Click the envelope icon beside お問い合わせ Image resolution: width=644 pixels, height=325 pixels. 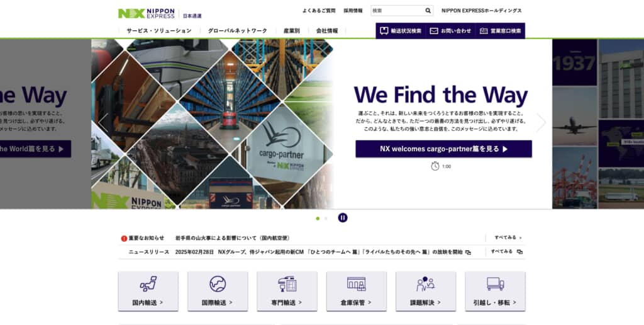coord(434,31)
